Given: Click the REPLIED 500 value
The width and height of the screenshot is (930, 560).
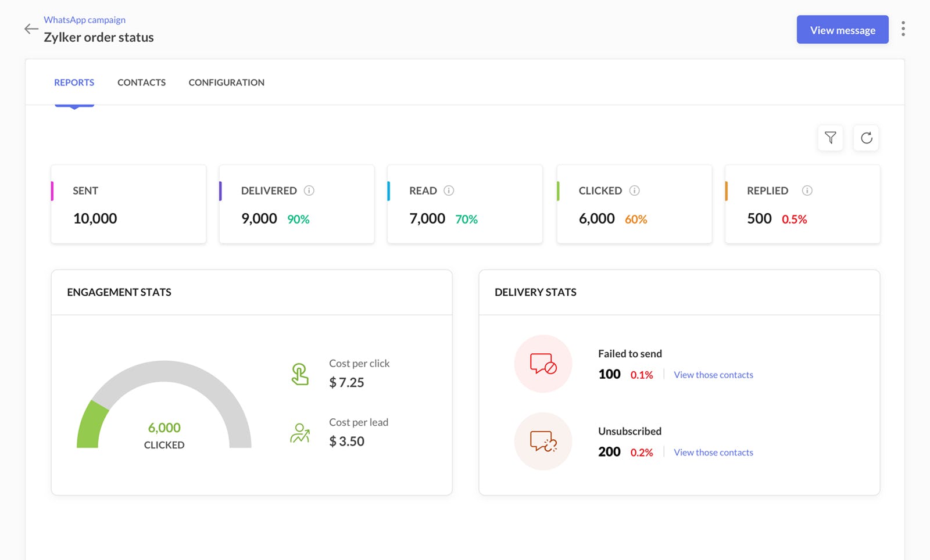Looking at the screenshot, I should point(759,218).
